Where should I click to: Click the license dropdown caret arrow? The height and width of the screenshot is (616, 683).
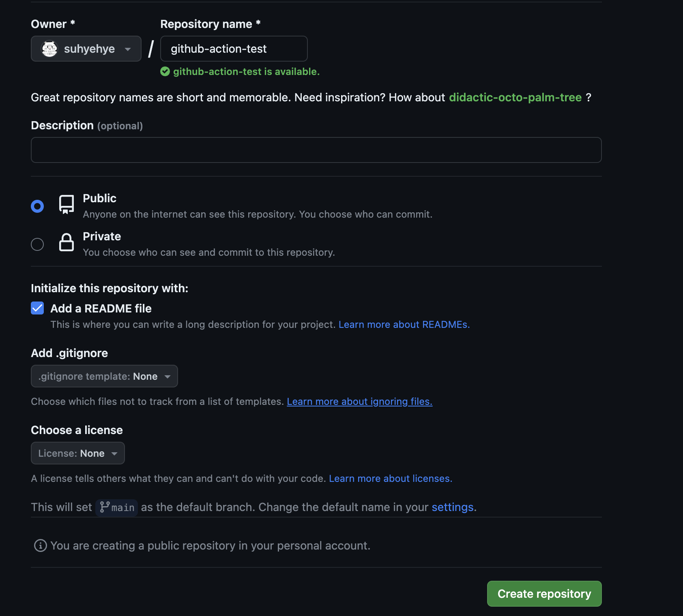pos(115,453)
